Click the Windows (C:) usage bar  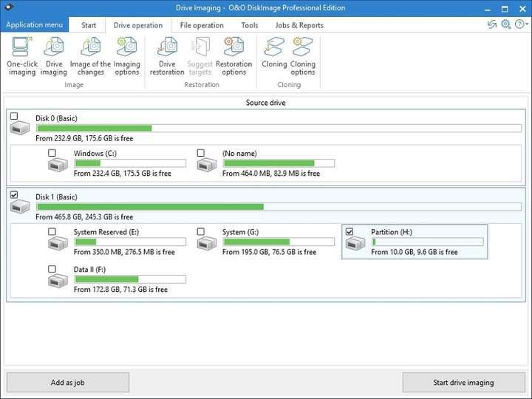pos(130,163)
